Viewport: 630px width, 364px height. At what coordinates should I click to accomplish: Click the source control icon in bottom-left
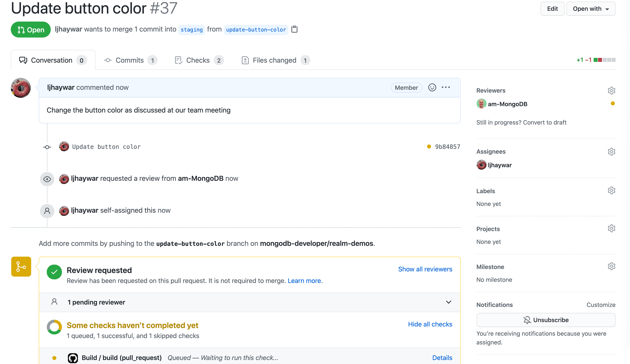[21, 266]
